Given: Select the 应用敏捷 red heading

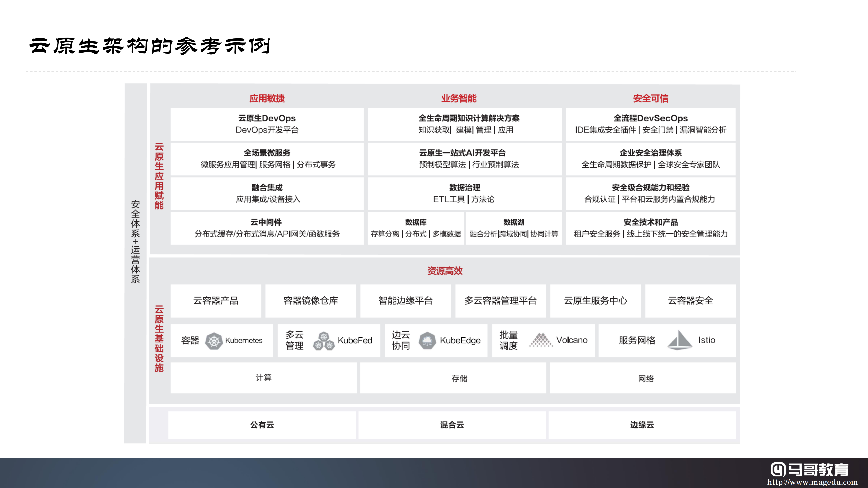Looking at the screenshot, I should point(267,98).
